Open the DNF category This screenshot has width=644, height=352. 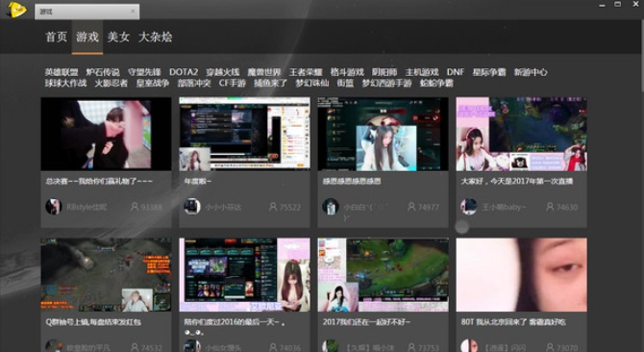click(x=456, y=72)
